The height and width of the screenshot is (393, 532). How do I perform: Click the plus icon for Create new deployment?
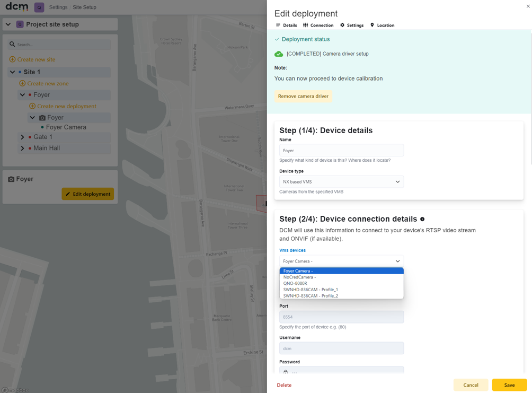tap(32, 106)
